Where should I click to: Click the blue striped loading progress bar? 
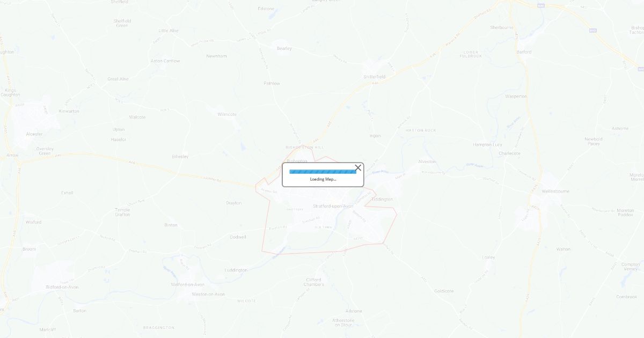pyautogui.click(x=323, y=172)
